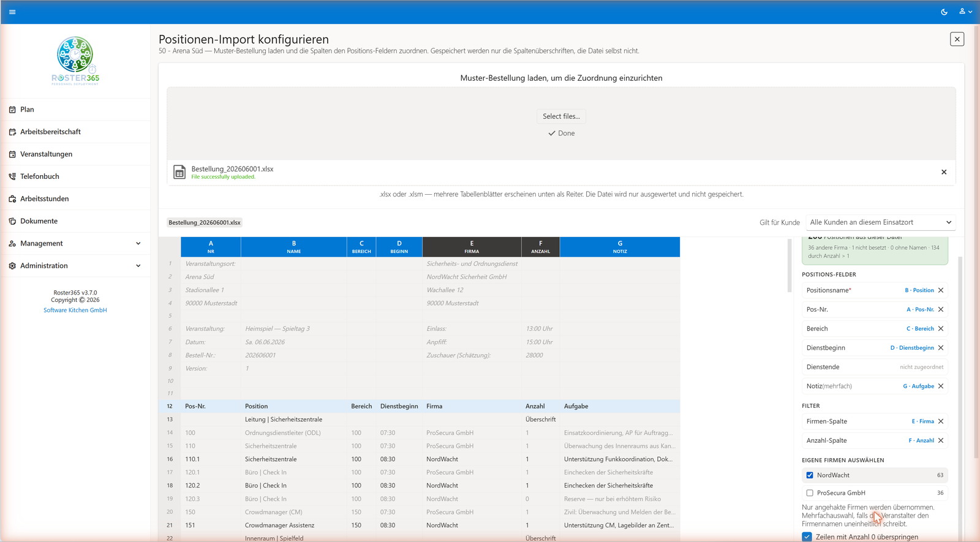The width and height of the screenshot is (980, 542).
Task: Select column D BEGINN header
Action: (399, 247)
